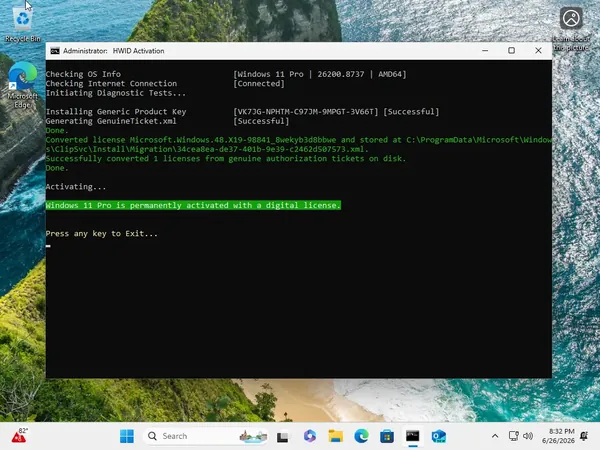The image size is (600, 450).
Task: Click the '[Connected]' status text
Action: pos(259,84)
